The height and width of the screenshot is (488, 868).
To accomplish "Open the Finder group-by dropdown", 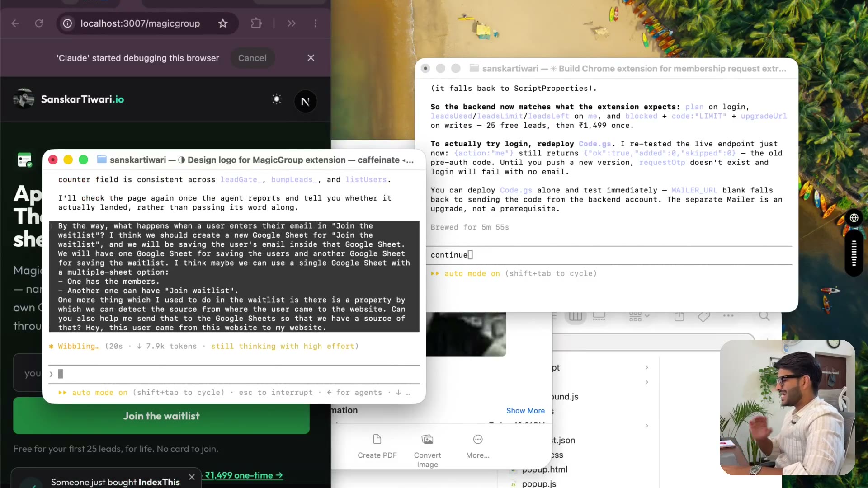I will coord(639,316).
